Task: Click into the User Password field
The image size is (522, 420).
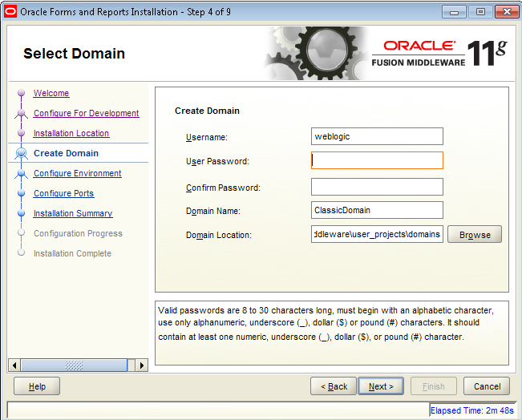Action: [x=377, y=160]
